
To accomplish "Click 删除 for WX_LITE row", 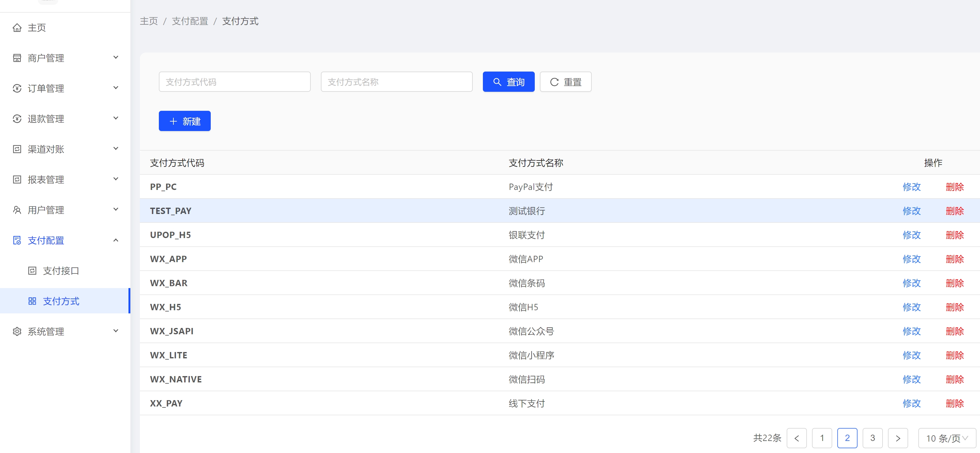I will (x=954, y=355).
